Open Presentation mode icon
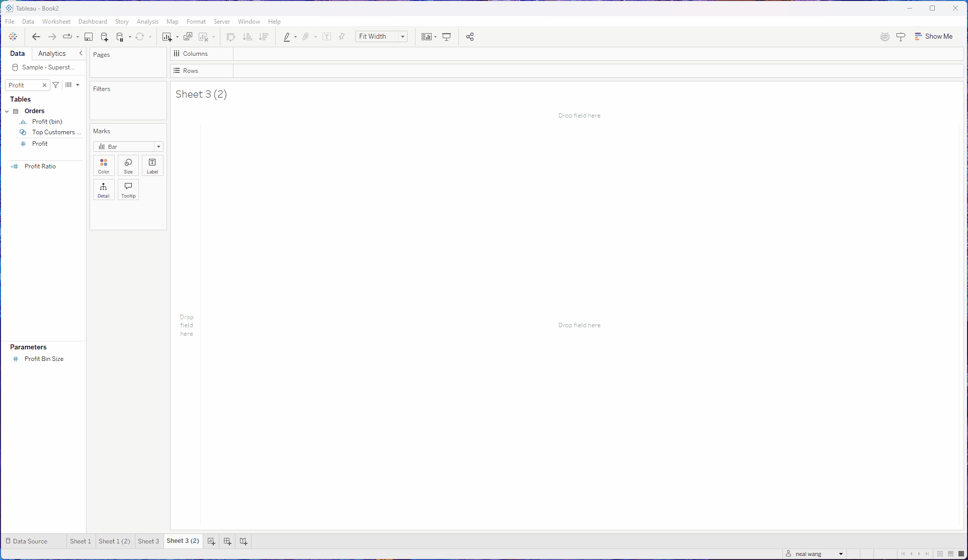The width and height of the screenshot is (968, 560). click(x=446, y=37)
